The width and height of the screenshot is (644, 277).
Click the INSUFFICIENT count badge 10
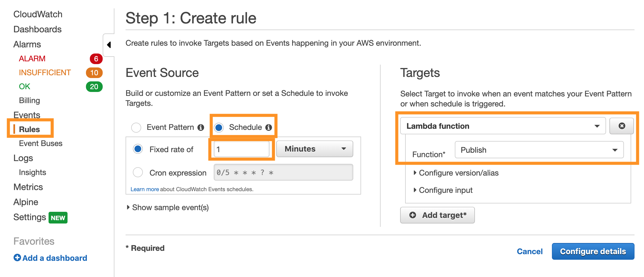point(94,73)
